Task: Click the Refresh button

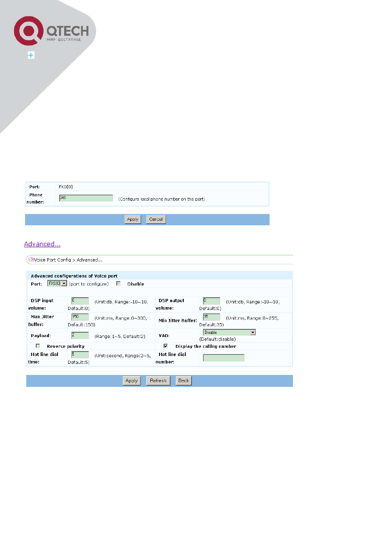Action: pos(158,381)
